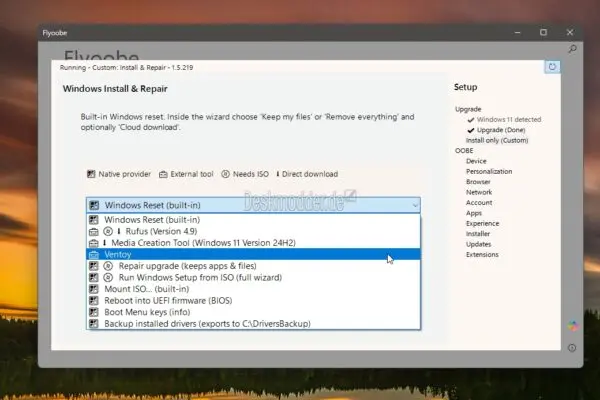This screenshot has width=600, height=400.
Task: Select Backup installed drivers option
Action: (x=207, y=324)
